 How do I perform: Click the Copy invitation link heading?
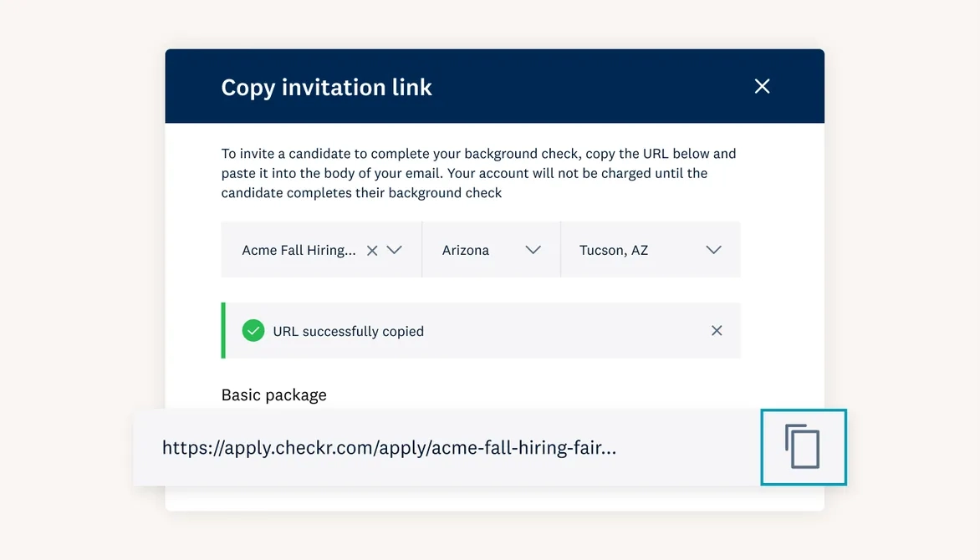[x=326, y=88]
